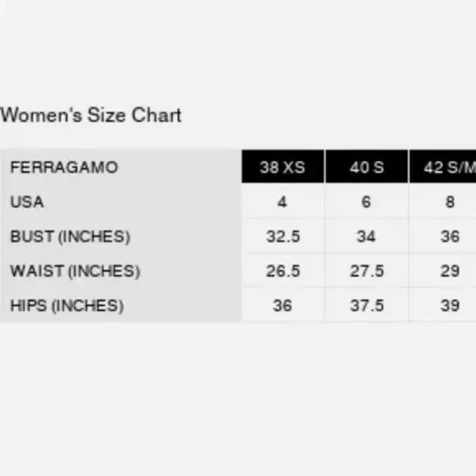Click the 27.5 waist measurement cell
Viewport: 476px width, 476px height.
pos(367,271)
